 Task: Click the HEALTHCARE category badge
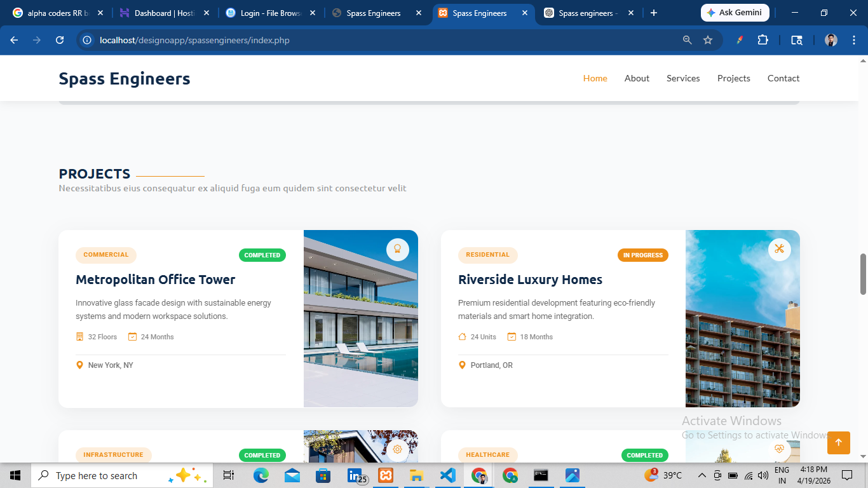pyautogui.click(x=488, y=455)
